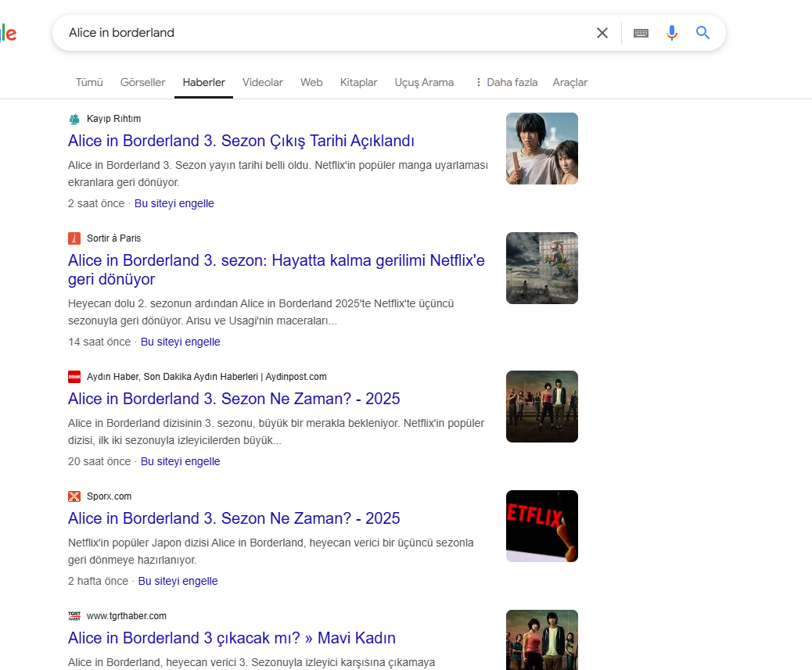Open the Videolar tab
The image size is (812, 670).
[x=263, y=82]
